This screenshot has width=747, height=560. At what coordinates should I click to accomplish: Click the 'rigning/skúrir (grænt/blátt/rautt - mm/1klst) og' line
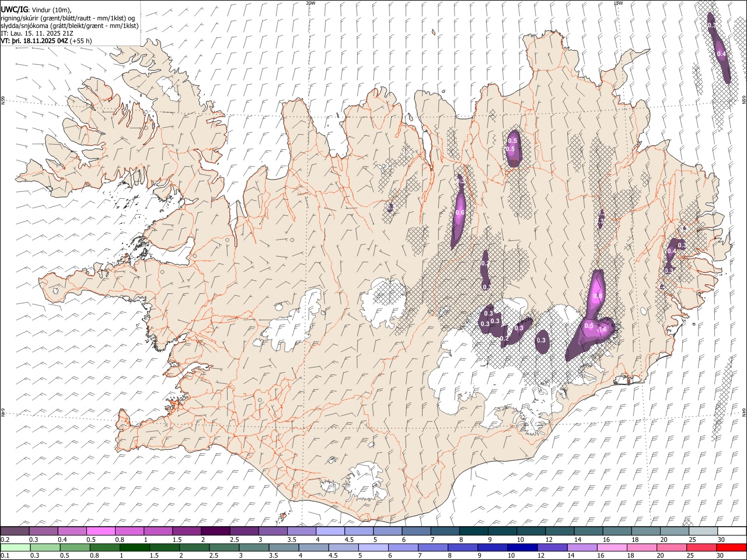(x=67, y=18)
